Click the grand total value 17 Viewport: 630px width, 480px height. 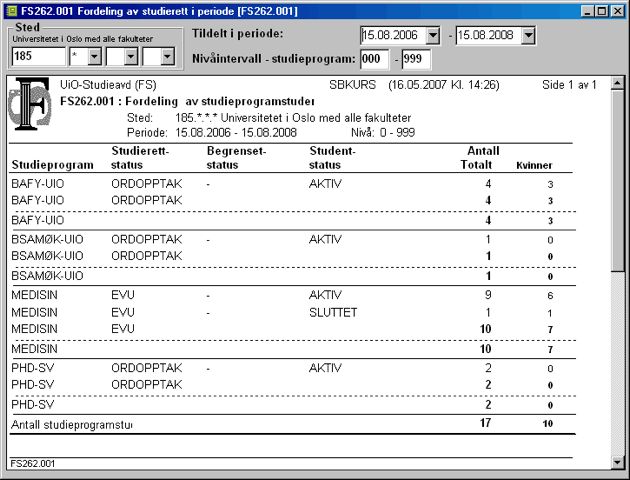485,423
